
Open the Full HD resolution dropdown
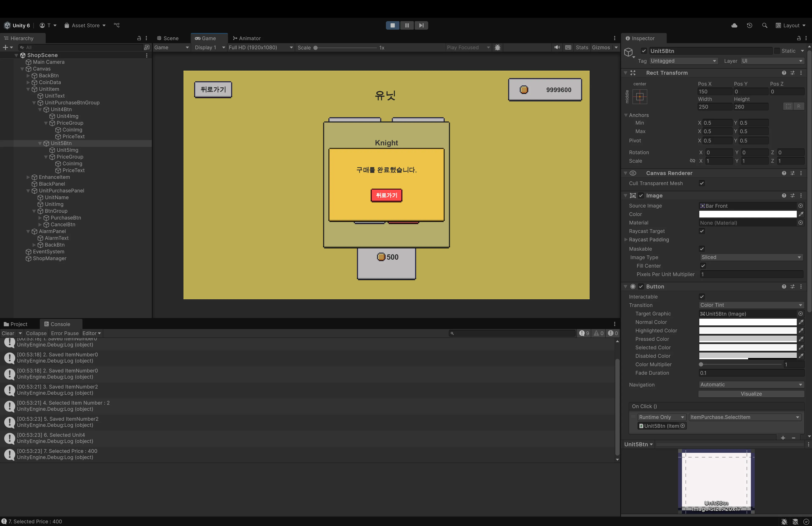(261, 47)
